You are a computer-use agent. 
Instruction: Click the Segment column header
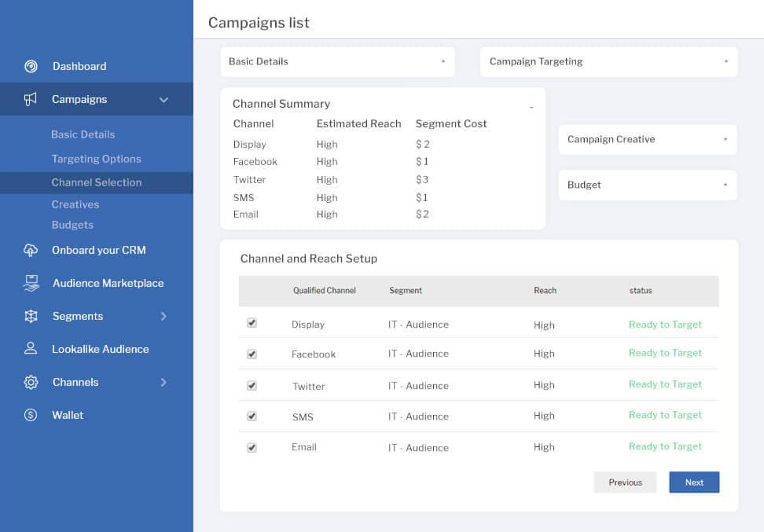pyautogui.click(x=406, y=290)
